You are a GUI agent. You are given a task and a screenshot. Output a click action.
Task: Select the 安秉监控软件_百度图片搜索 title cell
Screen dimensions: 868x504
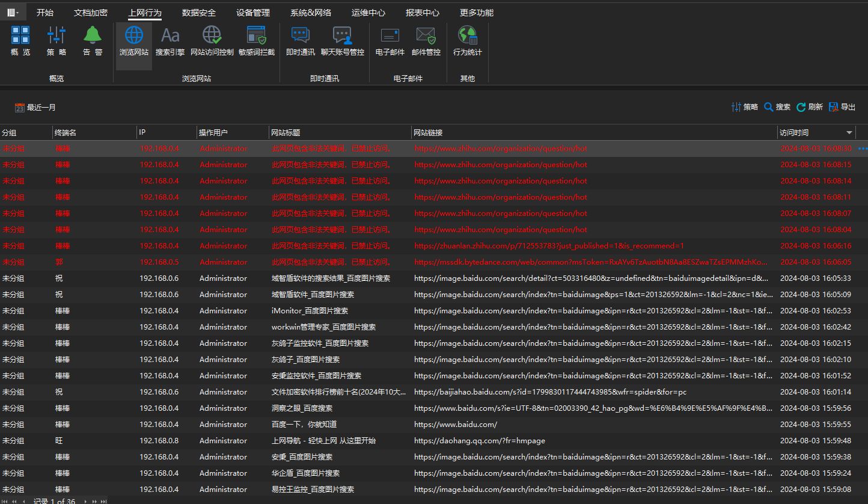[340, 376]
